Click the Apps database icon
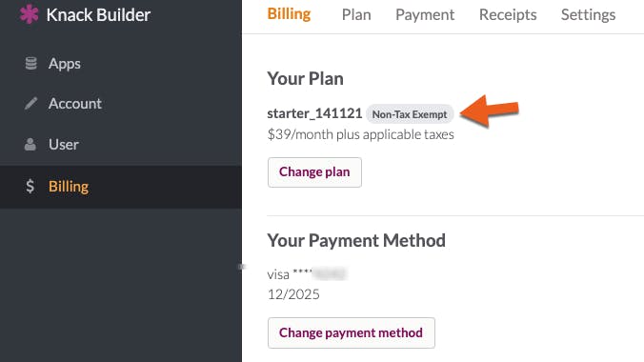The image size is (644, 362). [30, 63]
